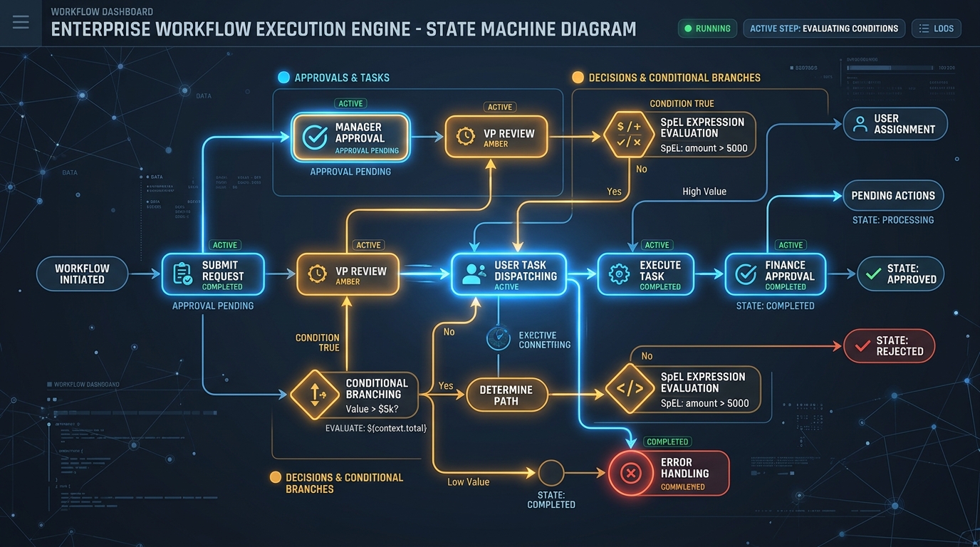Open the Logs list button
Screen dimensions: 980x547
pos(936,28)
